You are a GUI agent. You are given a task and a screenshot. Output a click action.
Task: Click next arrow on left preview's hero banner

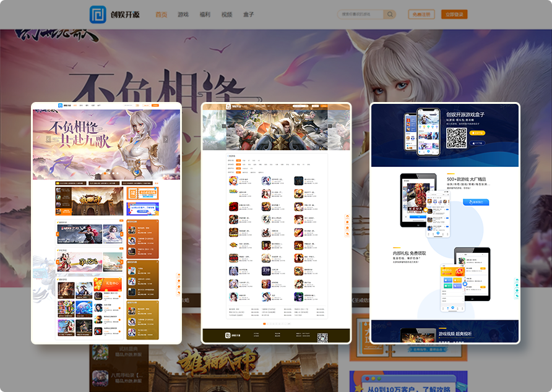(x=166, y=139)
